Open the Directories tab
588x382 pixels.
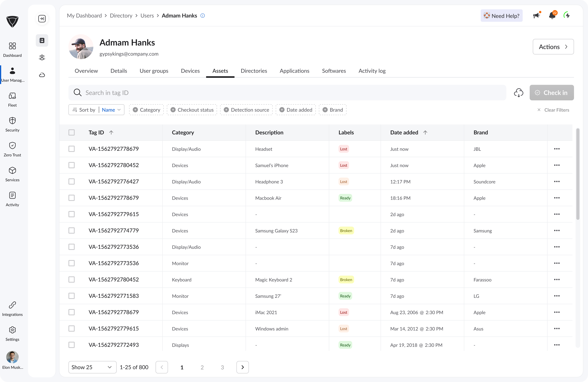tap(254, 71)
